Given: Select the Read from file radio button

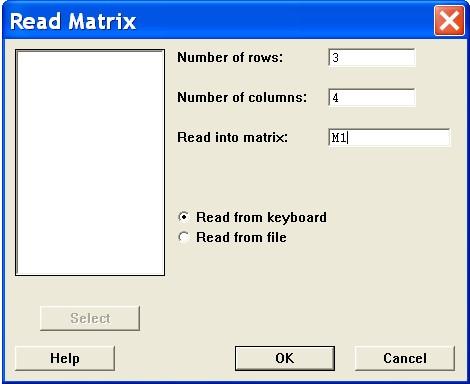Looking at the screenshot, I should pyautogui.click(x=183, y=237).
